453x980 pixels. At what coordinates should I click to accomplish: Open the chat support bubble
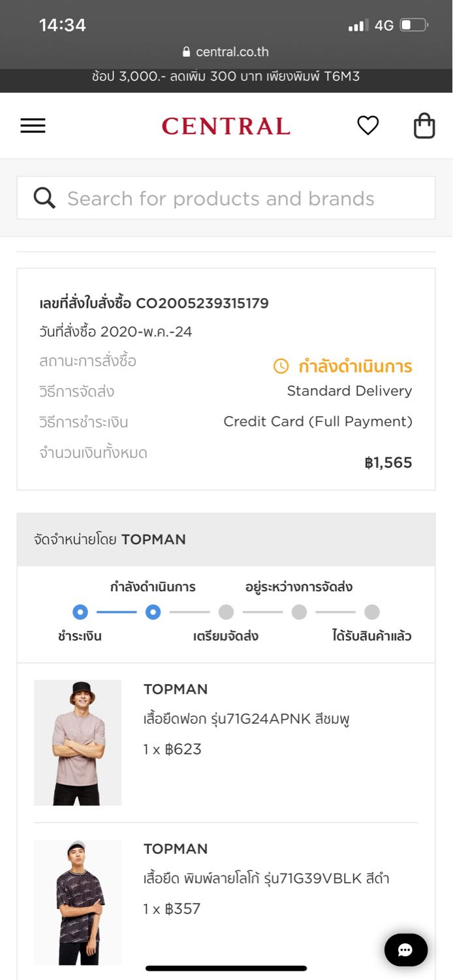[x=406, y=950]
